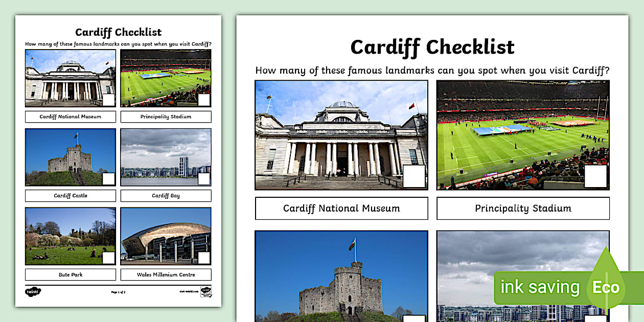Image resolution: width=644 pixels, height=322 pixels.
Task: Tick the small page Cardiff Bay checkbox
Action: [x=204, y=179]
